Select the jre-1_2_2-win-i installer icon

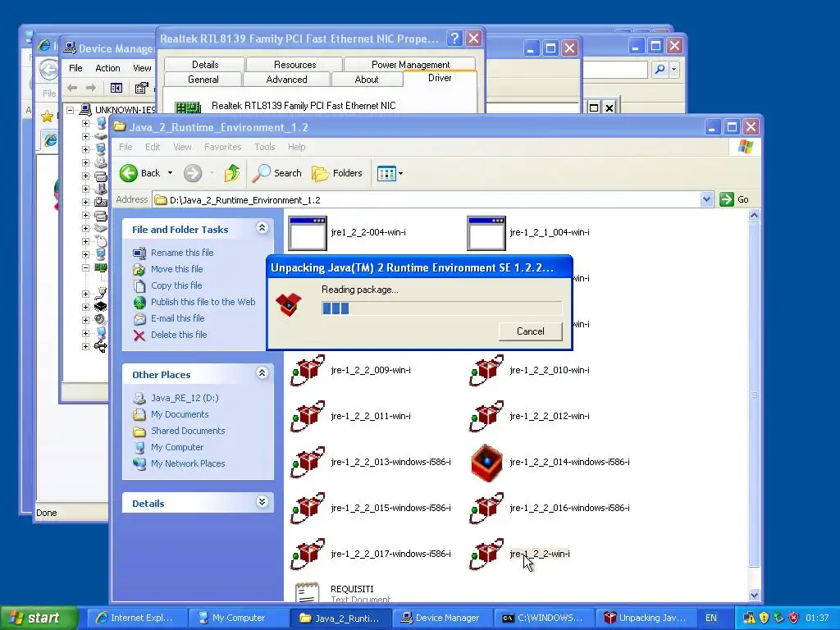coord(486,555)
